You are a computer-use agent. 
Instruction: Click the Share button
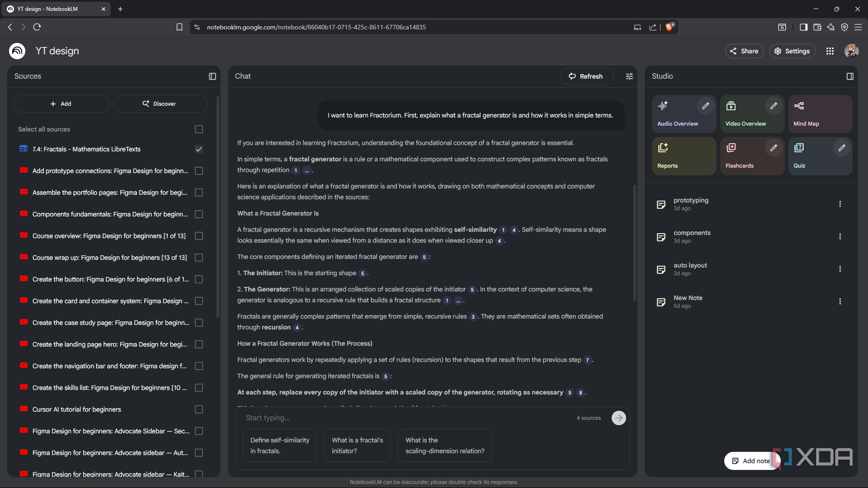(x=744, y=51)
